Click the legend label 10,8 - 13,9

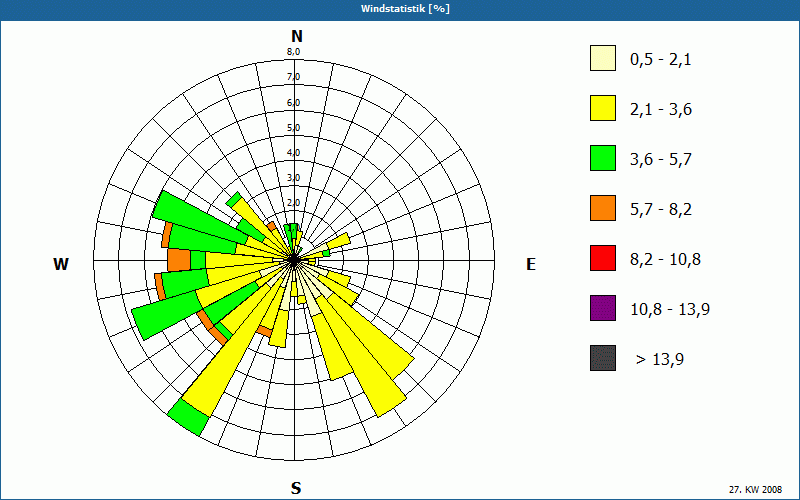point(670,310)
